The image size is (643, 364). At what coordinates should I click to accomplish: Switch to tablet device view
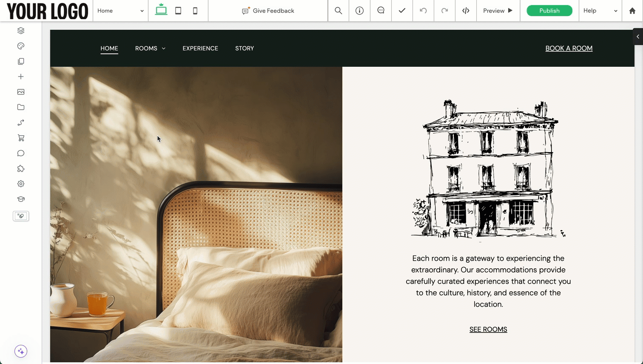[x=178, y=11]
